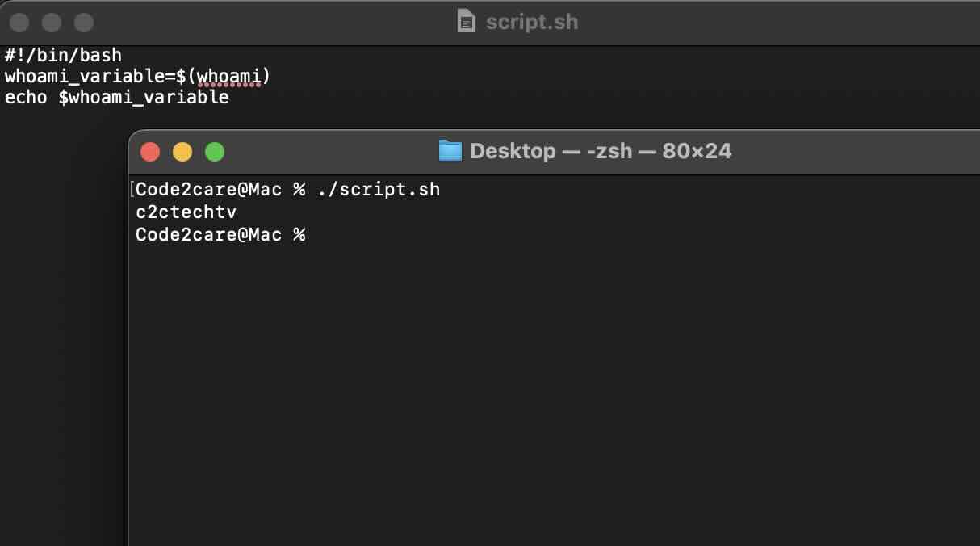
Task: Click the ./script.sh command text
Action: [380, 189]
